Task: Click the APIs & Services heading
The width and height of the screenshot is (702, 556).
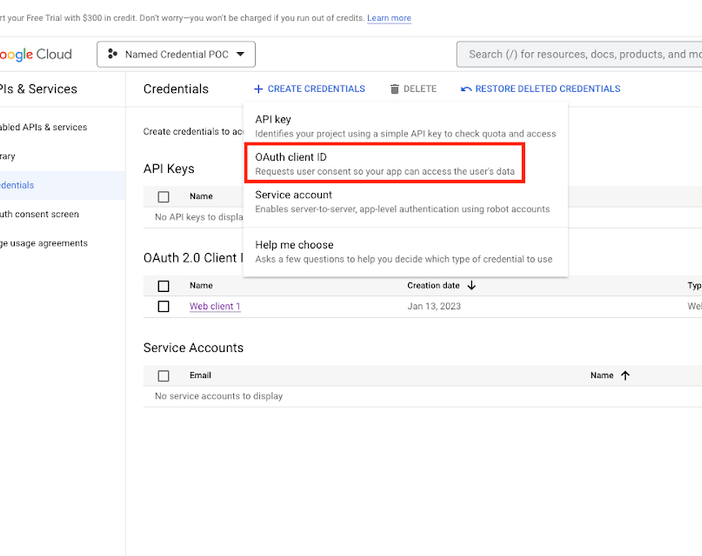Action: pyautogui.click(x=39, y=89)
